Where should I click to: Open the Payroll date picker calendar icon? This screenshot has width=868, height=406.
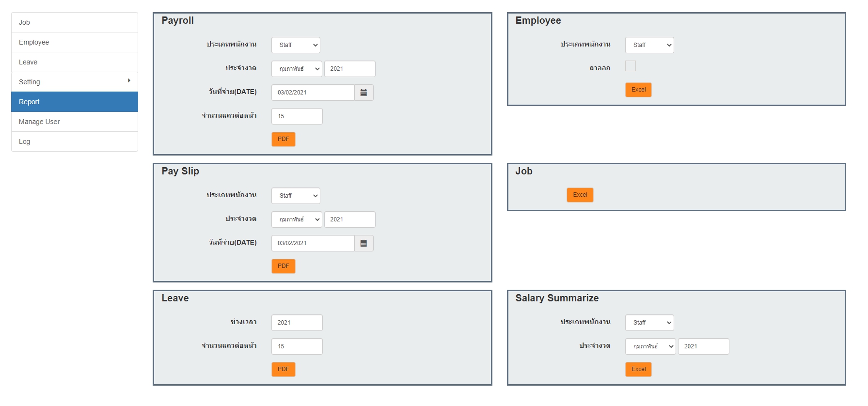[x=364, y=93]
